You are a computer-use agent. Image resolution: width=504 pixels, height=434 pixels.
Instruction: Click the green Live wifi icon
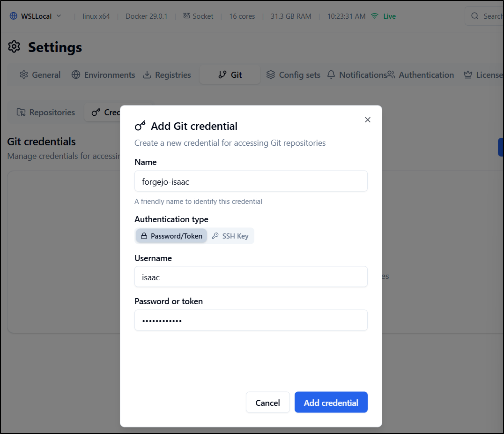pyautogui.click(x=374, y=16)
